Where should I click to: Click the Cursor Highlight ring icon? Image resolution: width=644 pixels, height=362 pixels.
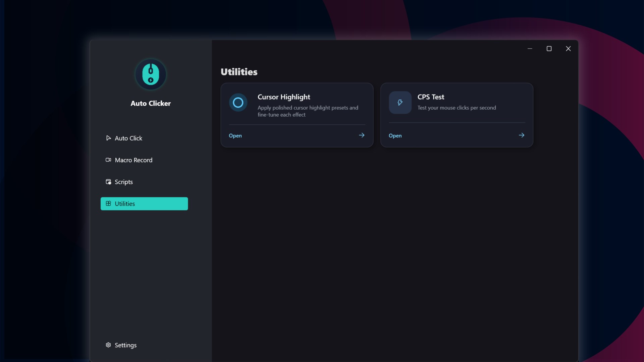(x=238, y=103)
